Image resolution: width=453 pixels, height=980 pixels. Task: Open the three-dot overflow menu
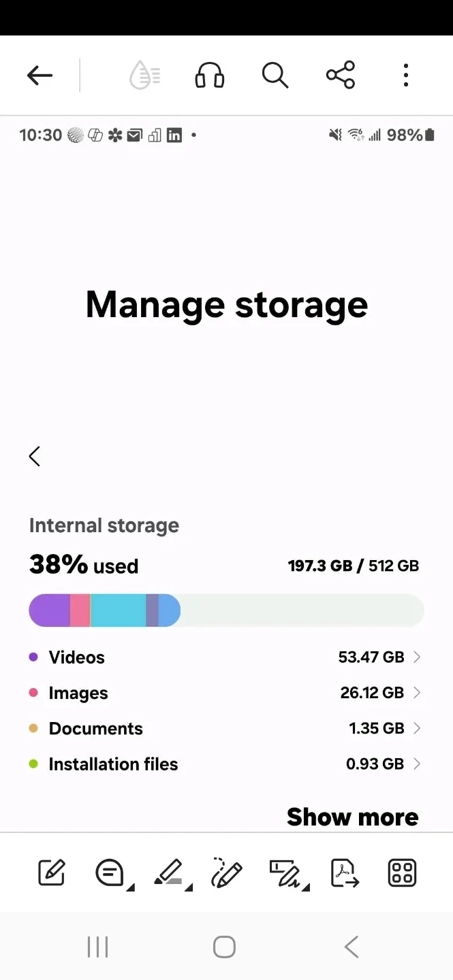[x=405, y=75]
